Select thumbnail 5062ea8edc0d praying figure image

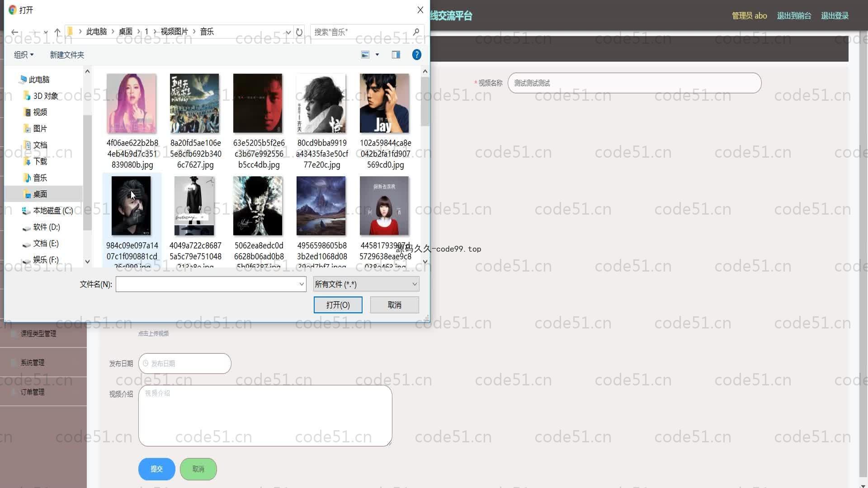[258, 206]
